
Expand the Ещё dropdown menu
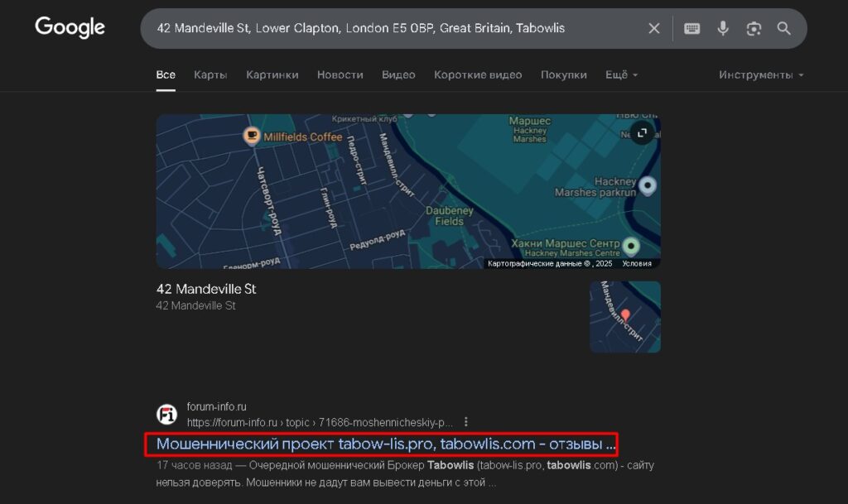click(x=621, y=74)
